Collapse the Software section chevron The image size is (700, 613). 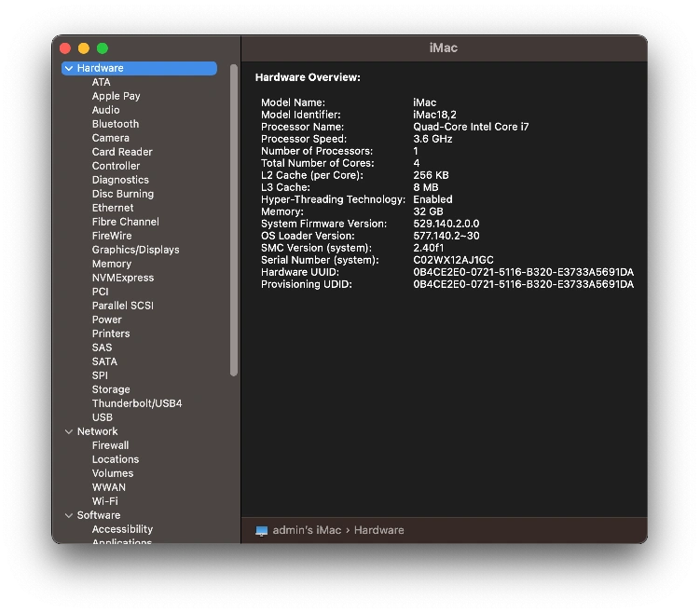pyautogui.click(x=69, y=516)
